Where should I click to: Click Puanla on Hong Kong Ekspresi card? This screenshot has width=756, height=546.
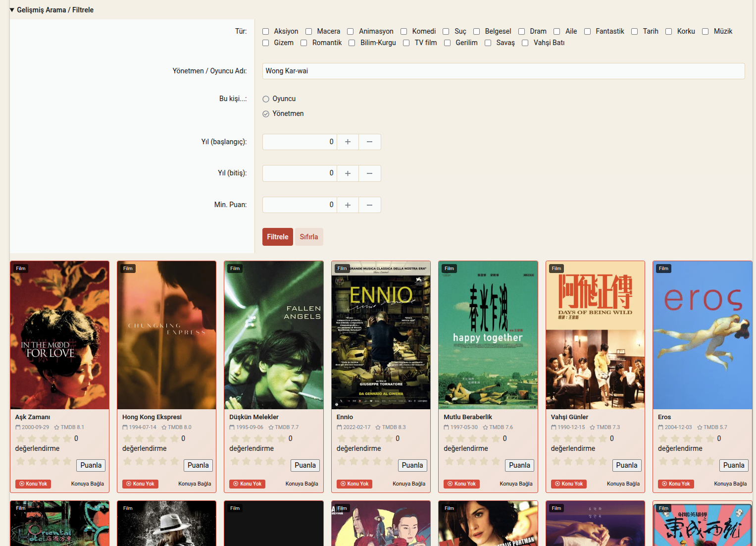pyautogui.click(x=198, y=465)
